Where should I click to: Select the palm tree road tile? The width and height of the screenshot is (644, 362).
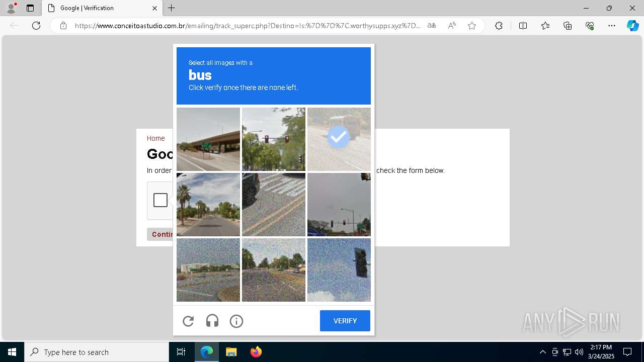[208, 205]
